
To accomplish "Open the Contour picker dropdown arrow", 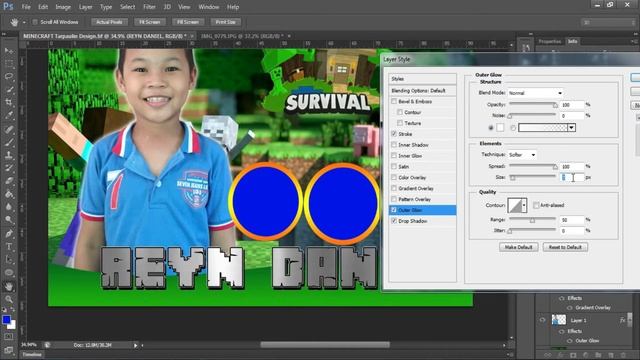I will click(524, 205).
